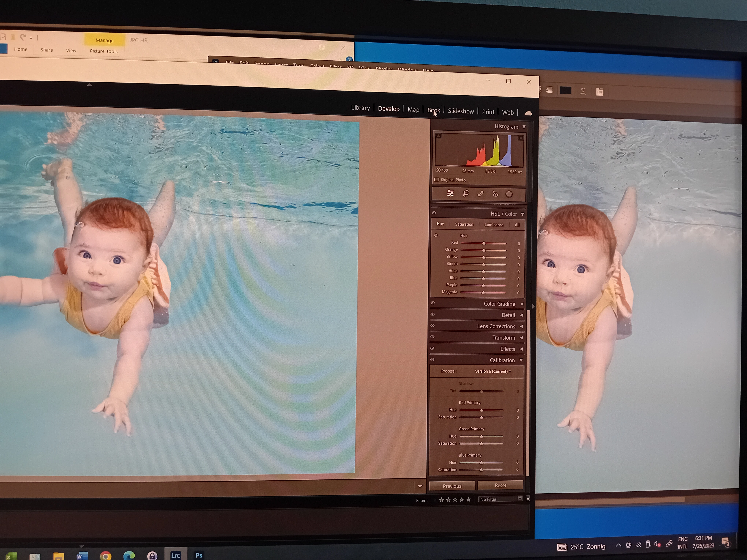Open Photoshop from the taskbar
The width and height of the screenshot is (747, 560).
tap(199, 555)
